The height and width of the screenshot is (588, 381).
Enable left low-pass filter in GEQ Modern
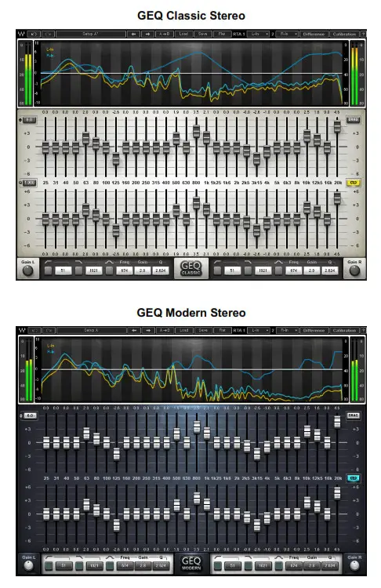coord(79,565)
